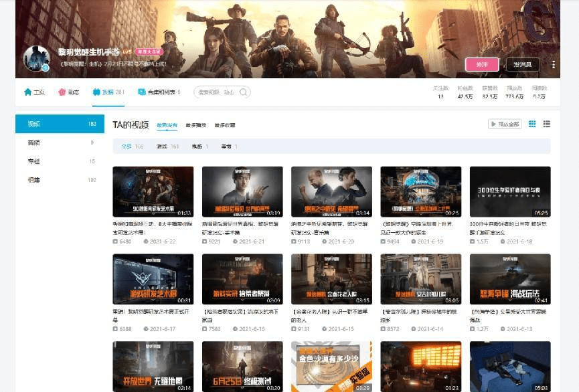Filter by 全部 category
579x392 pixels.
pyautogui.click(x=132, y=146)
